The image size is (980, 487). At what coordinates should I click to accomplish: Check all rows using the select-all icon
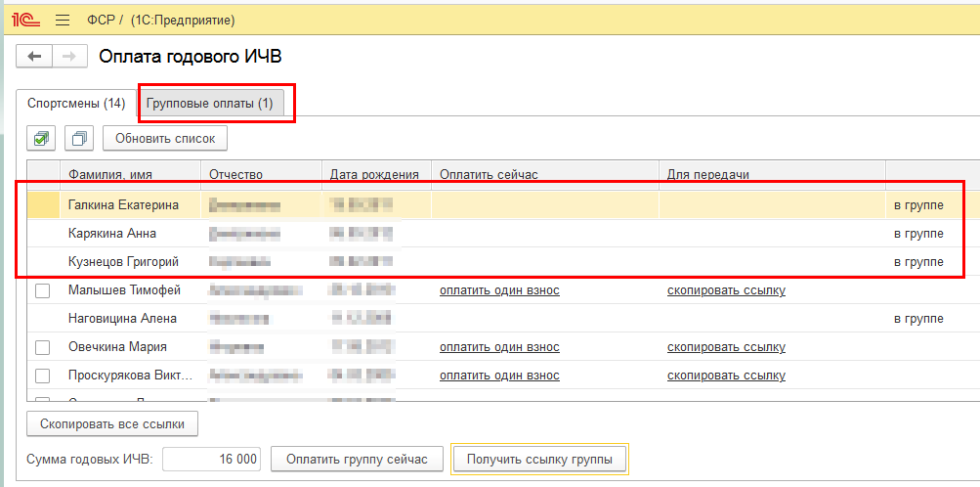pos(42,139)
